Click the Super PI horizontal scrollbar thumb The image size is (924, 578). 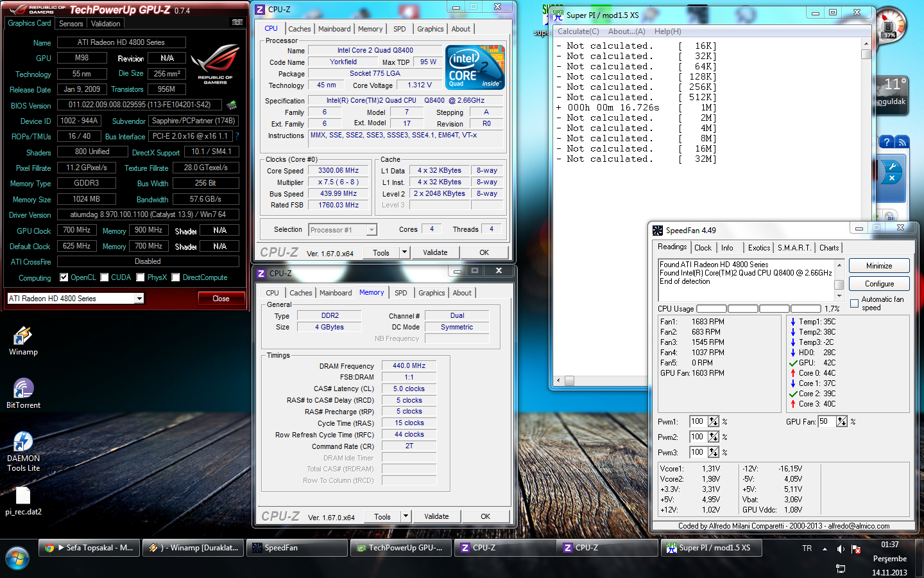point(569,380)
